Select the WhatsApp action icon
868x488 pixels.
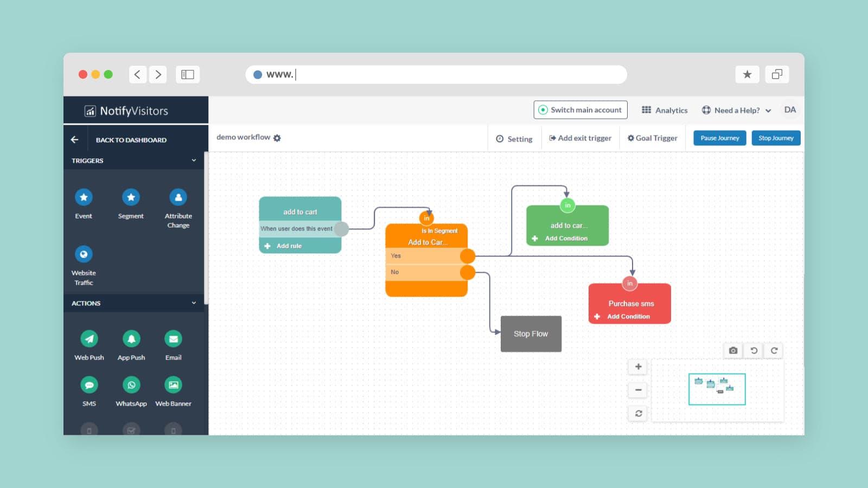tap(131, 385)
